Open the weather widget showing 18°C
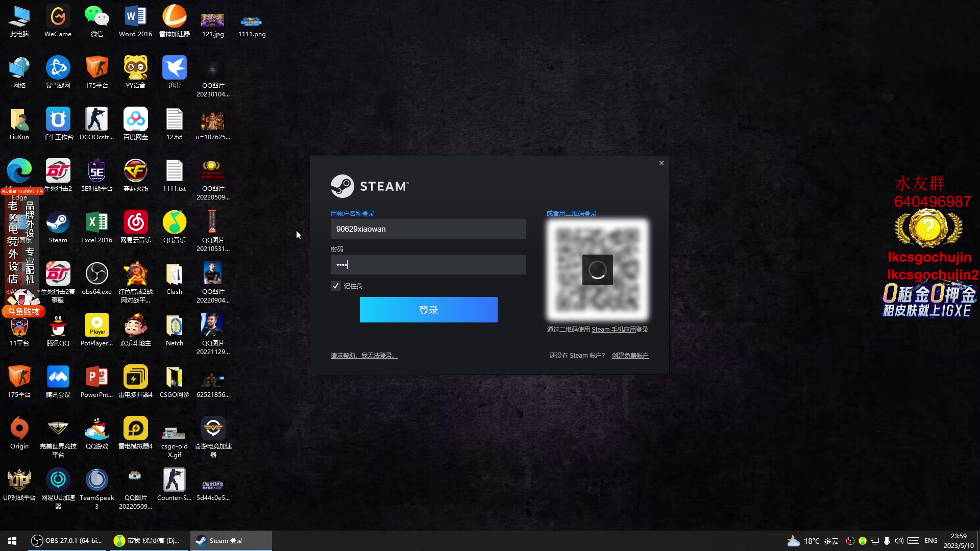The height and width of the screenshot is (551, 980). (813, 541)
